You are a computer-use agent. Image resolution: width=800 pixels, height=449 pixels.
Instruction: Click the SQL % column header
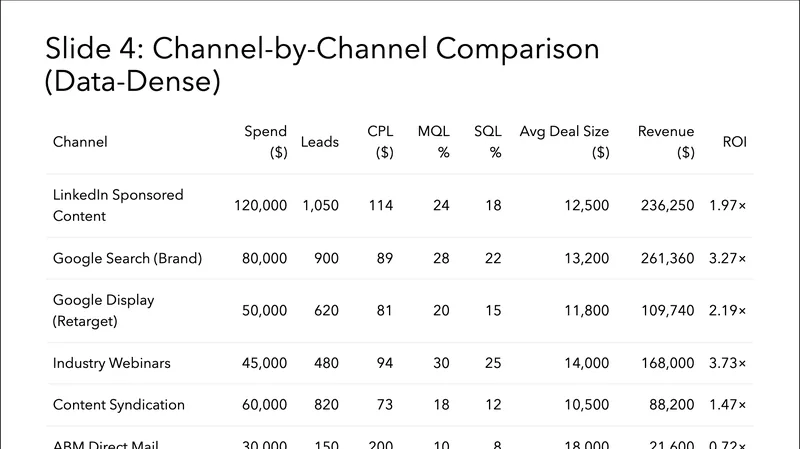488,142
